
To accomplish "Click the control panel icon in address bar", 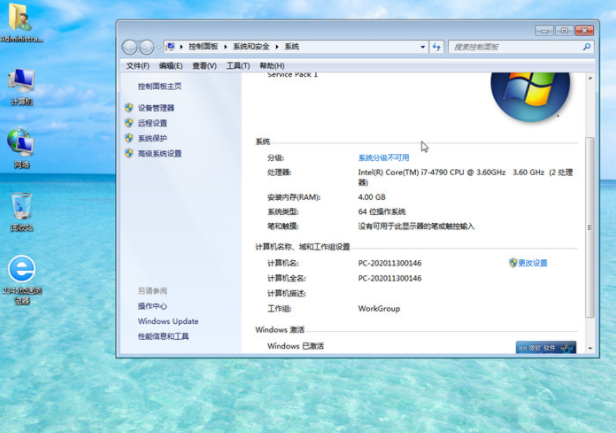I will point(170,46).
